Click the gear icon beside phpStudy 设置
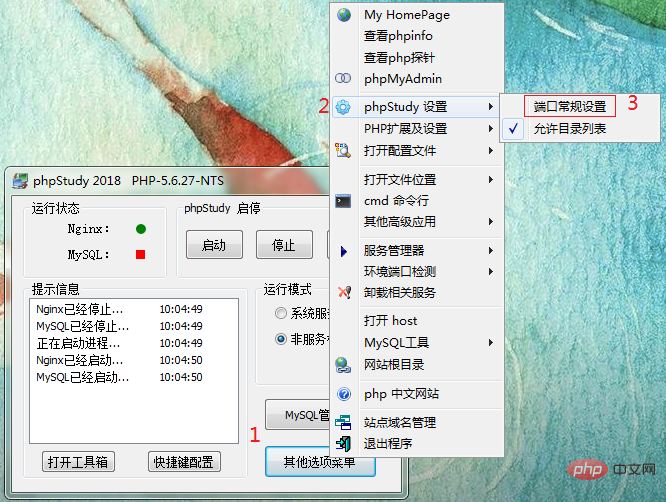The height and width of the screenshot is (502, 666). pyautogui.click(x=343, y=107)
